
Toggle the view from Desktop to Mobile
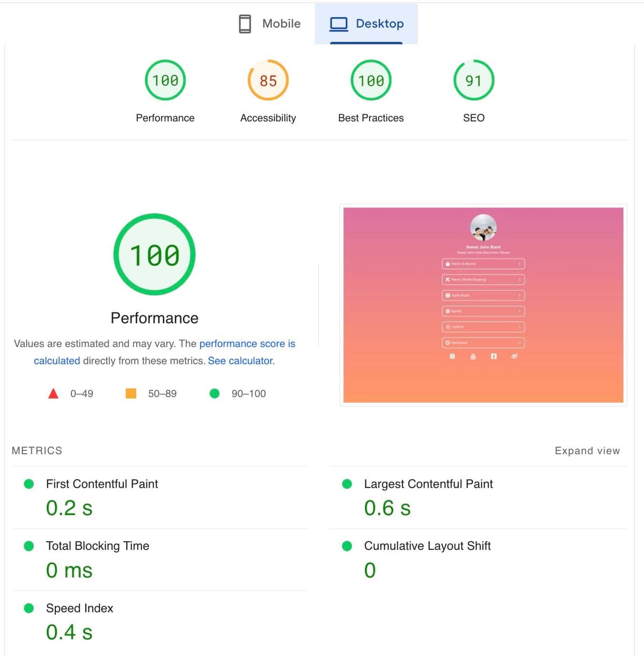click(269, 24)
